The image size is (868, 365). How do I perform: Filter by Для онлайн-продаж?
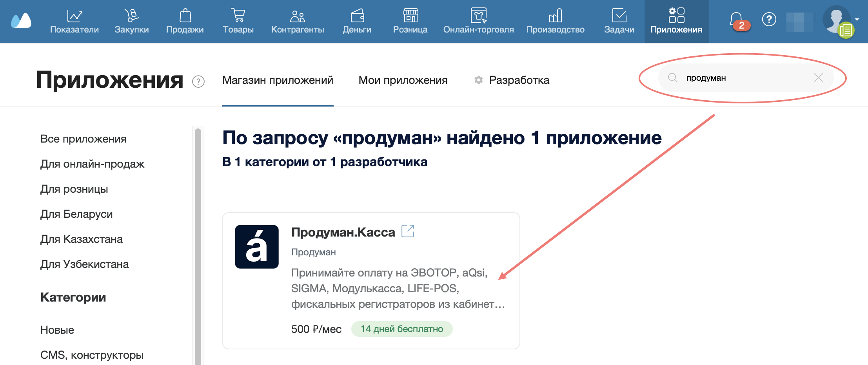[x=93, y=164]
